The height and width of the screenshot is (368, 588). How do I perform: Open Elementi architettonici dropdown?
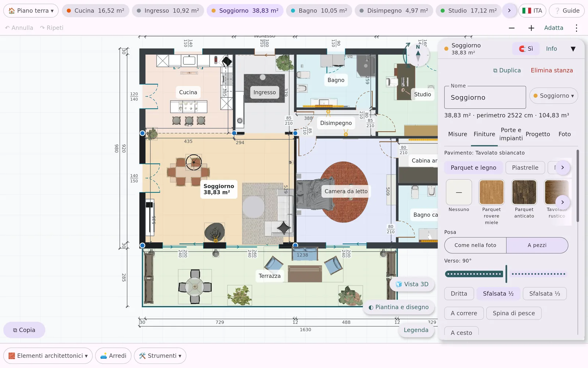click(48, 356)
